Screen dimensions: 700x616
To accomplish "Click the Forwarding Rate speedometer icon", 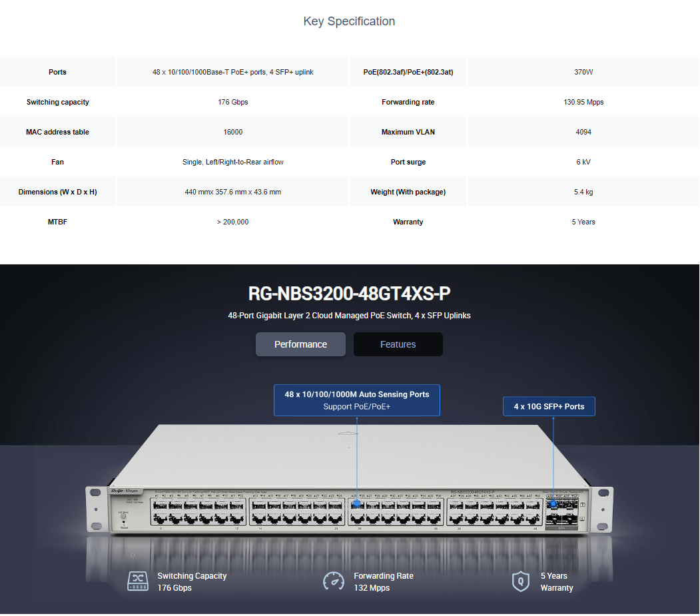I will tap(333, 581).
